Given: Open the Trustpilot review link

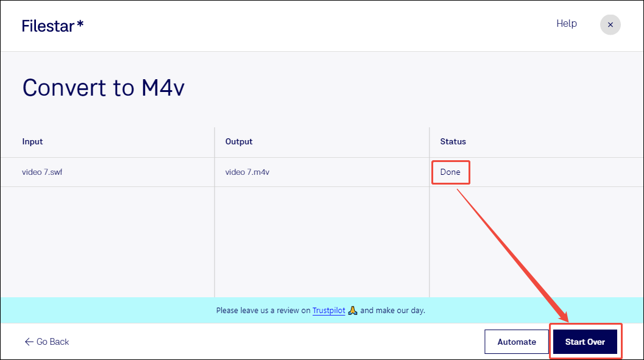Looking at the screenshot, I should coord(328,311).
